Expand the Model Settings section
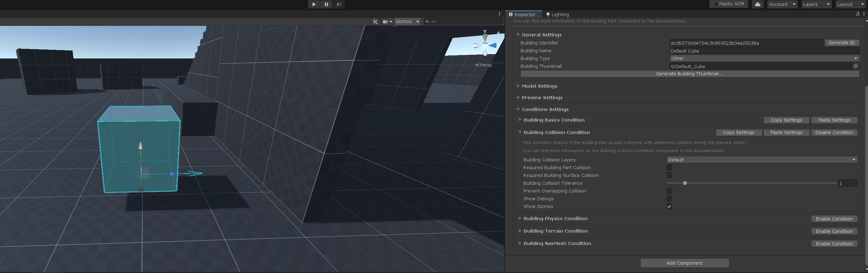 [539, 86]
